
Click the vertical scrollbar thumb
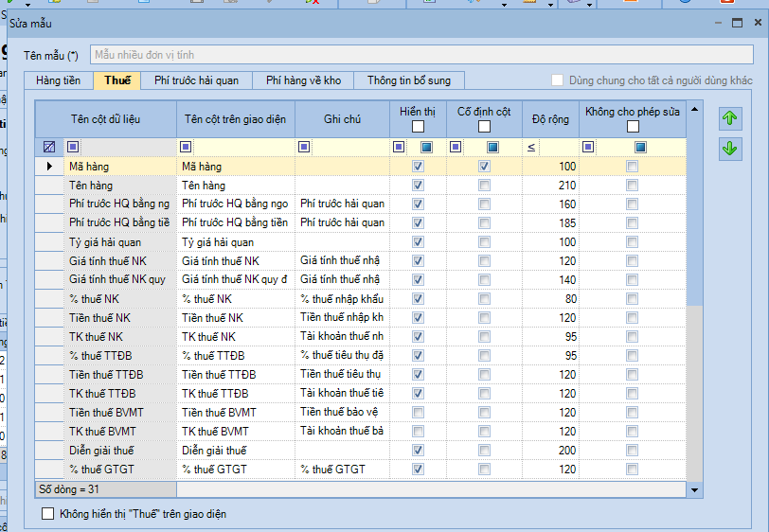pyautogui.click(x=694, y=211)
